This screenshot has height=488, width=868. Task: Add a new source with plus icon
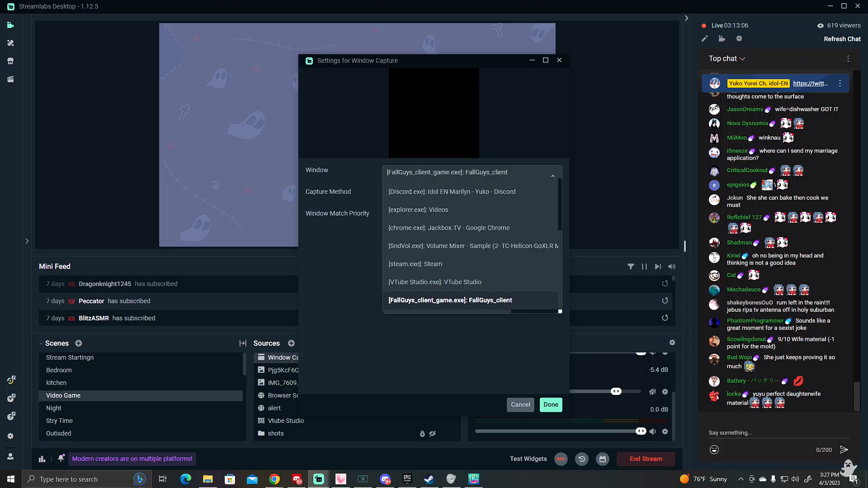pyautogui.click(x=292, y=343)
